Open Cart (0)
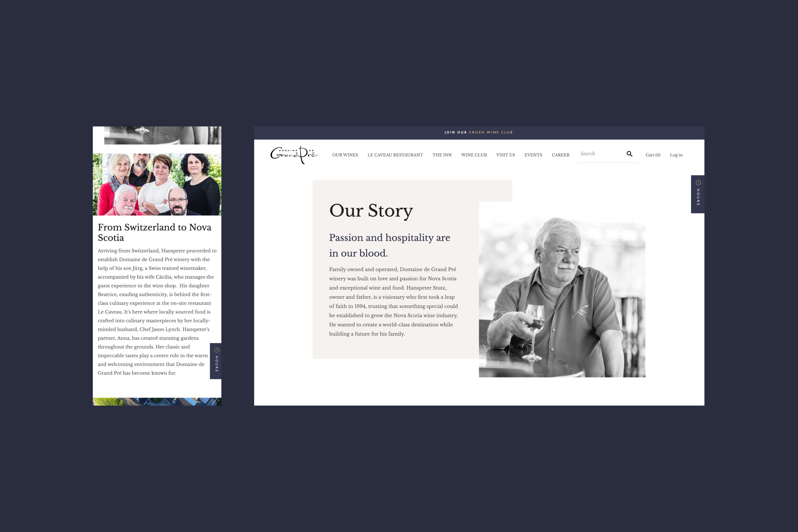The image size is (798, 532). click(653, 155)
